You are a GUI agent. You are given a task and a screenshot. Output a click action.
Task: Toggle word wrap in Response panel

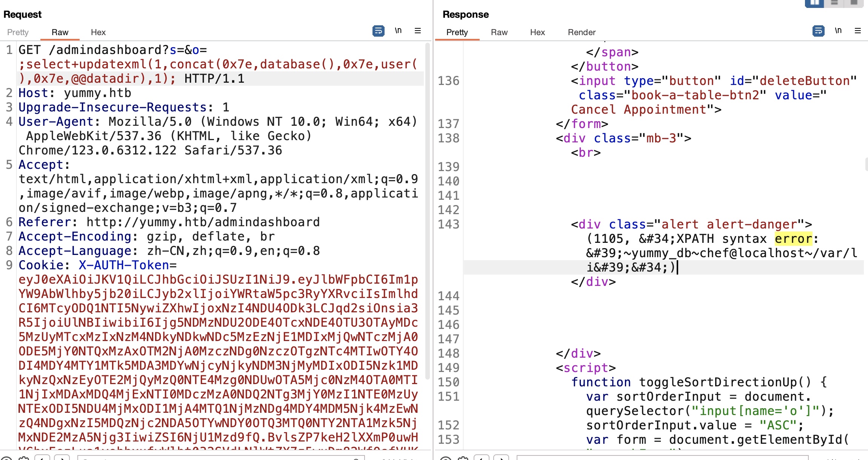tap(818, 31)
